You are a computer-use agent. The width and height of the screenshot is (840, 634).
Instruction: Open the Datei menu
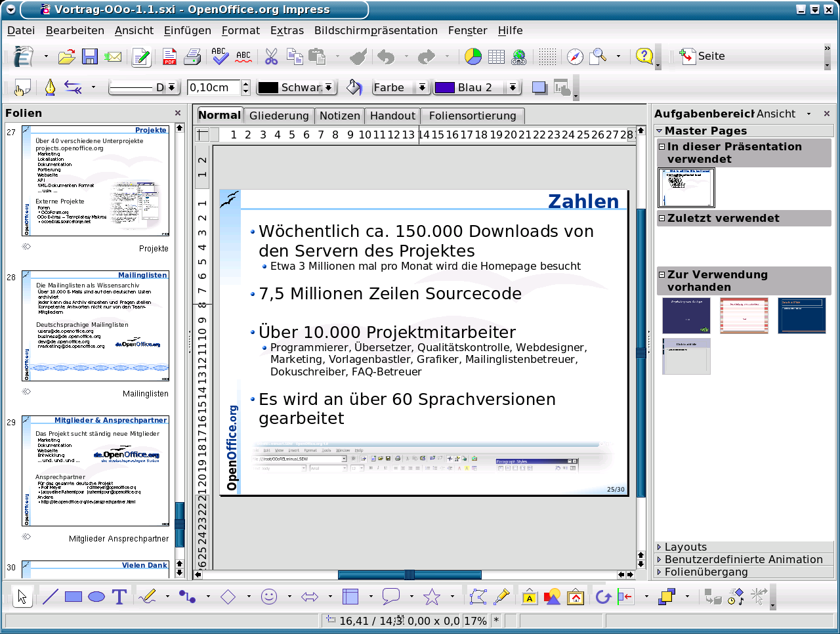tap(21, 30)
